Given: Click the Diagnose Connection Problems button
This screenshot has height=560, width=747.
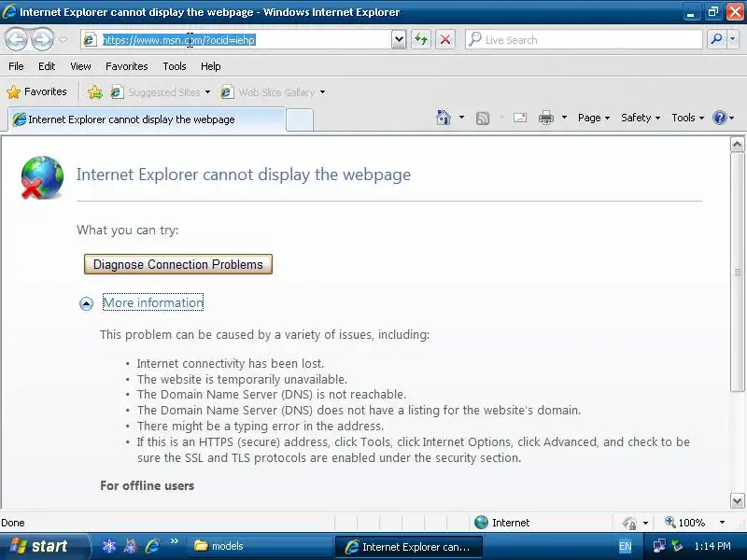Looking at the screenshot, I should [x=178, y=264].
